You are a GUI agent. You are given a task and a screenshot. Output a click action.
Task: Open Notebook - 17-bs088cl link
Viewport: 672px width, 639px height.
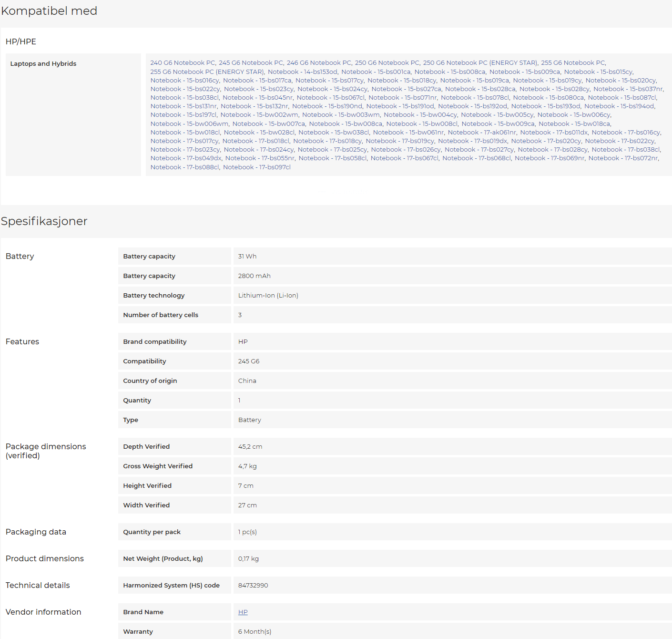point(184,167)
